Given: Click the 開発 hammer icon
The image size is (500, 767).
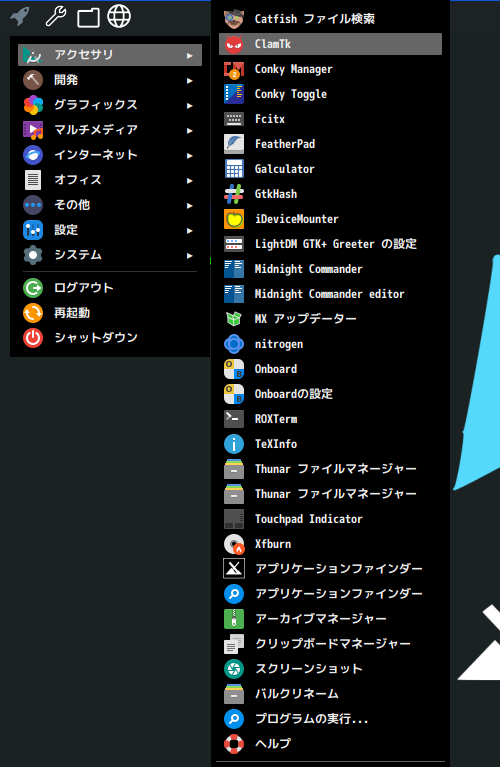Looking at the screenshot, I should tap(33, 80).
